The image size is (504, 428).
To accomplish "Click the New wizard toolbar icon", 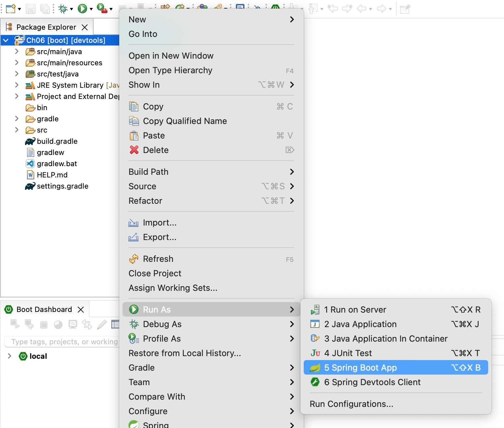I will [x=11, y=9].
